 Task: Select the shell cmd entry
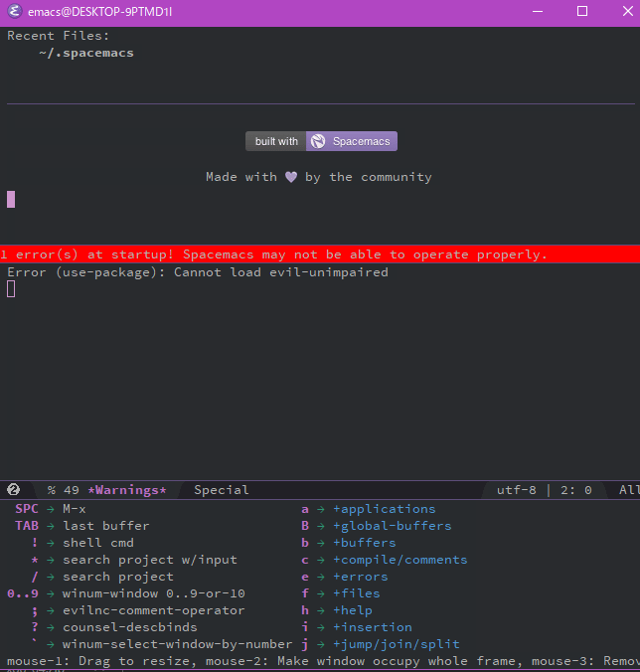82,543
